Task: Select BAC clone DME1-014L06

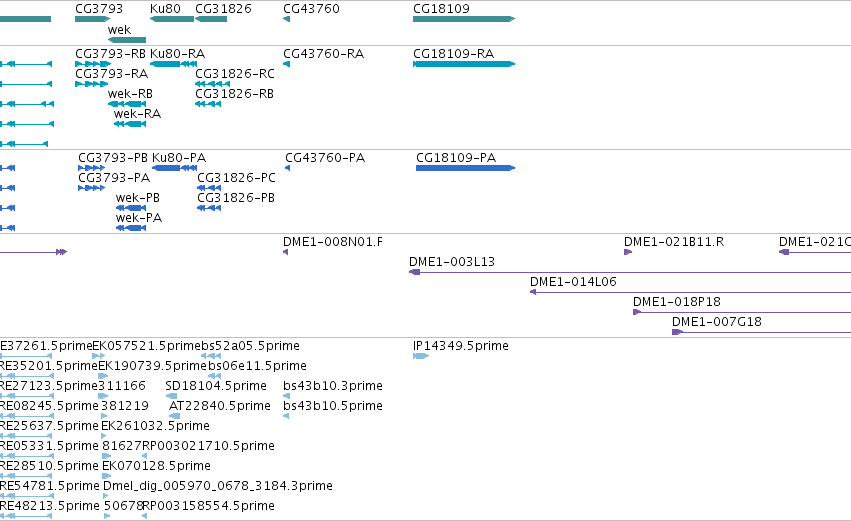Action: coord(573,282)
